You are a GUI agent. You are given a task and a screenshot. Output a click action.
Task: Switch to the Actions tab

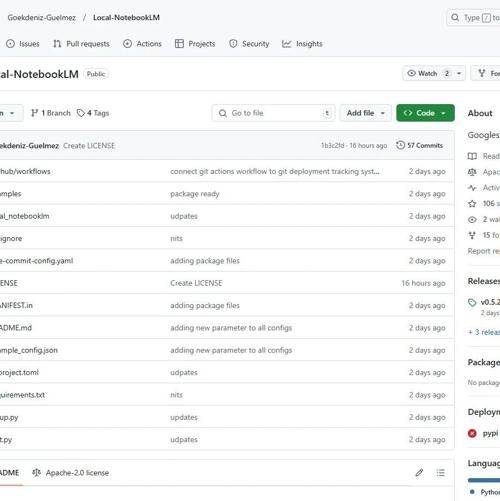pos(142,44)
